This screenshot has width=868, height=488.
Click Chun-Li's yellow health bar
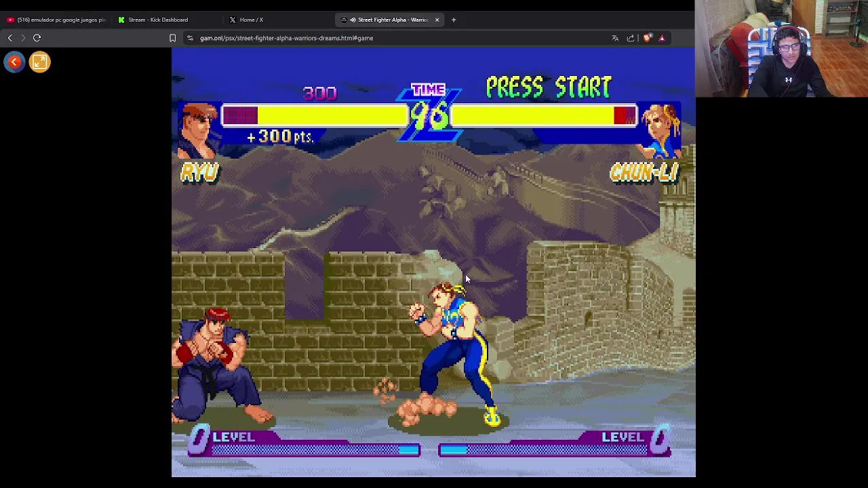point(544,115)
